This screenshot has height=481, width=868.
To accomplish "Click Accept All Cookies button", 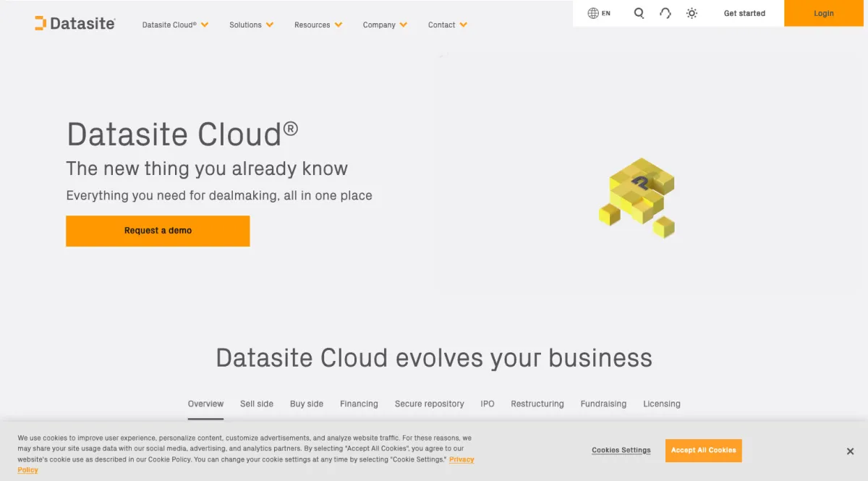I will point(703,450).
